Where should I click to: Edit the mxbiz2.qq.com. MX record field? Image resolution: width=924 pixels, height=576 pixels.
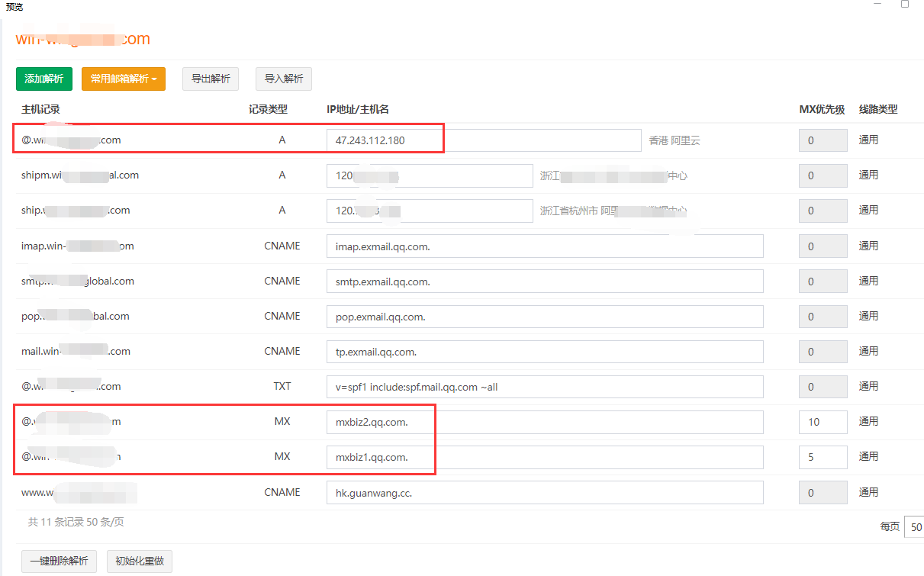click(x=544, y=422)
